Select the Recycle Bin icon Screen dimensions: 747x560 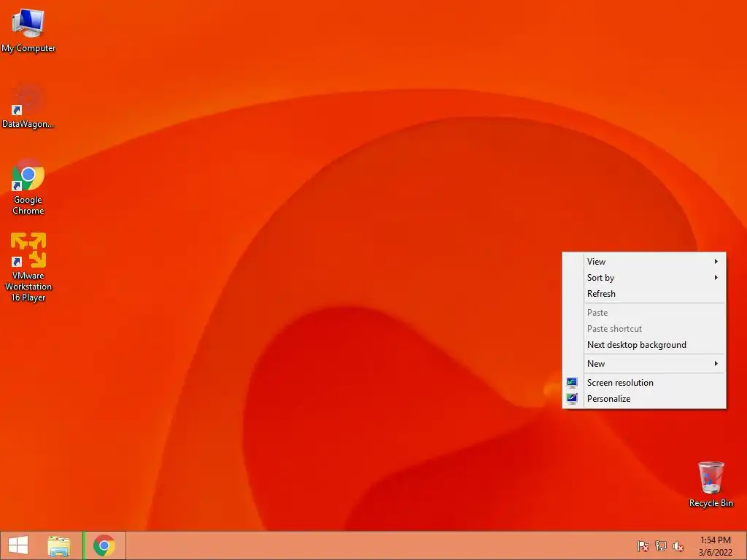click(711, 484)
